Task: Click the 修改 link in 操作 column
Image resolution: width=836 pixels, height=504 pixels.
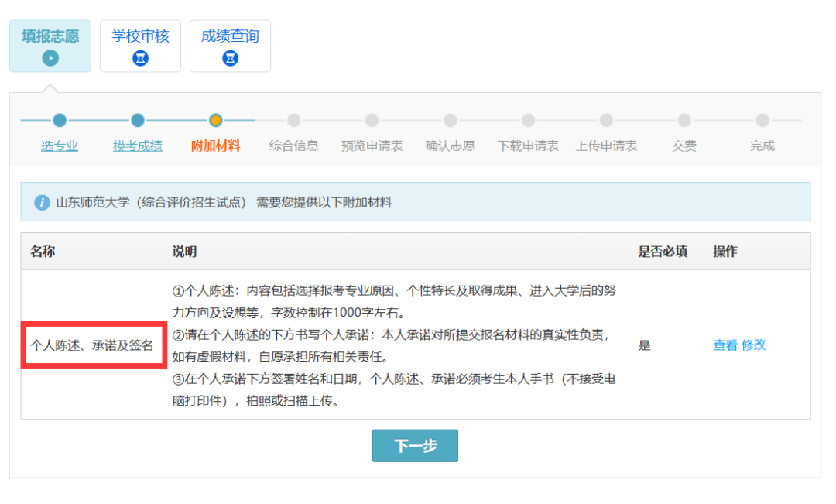Action: click(x=754, y=345)
